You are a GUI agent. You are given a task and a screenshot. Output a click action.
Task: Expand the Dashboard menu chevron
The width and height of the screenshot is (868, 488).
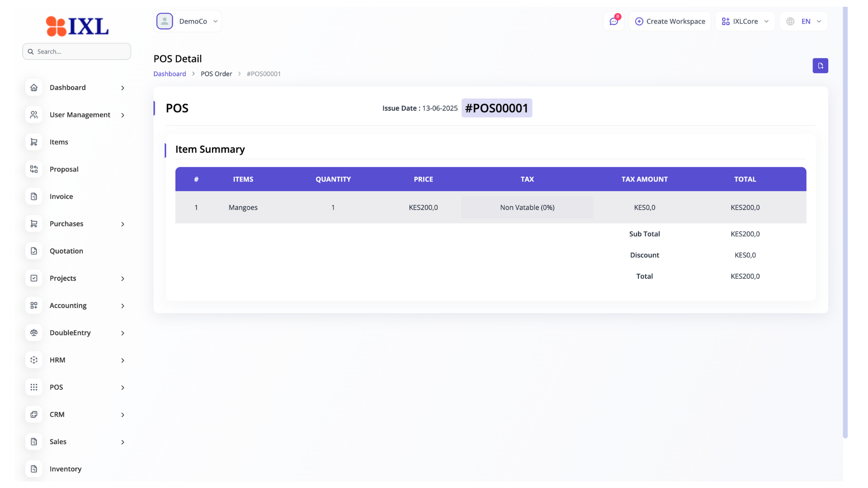coord(123,88)
